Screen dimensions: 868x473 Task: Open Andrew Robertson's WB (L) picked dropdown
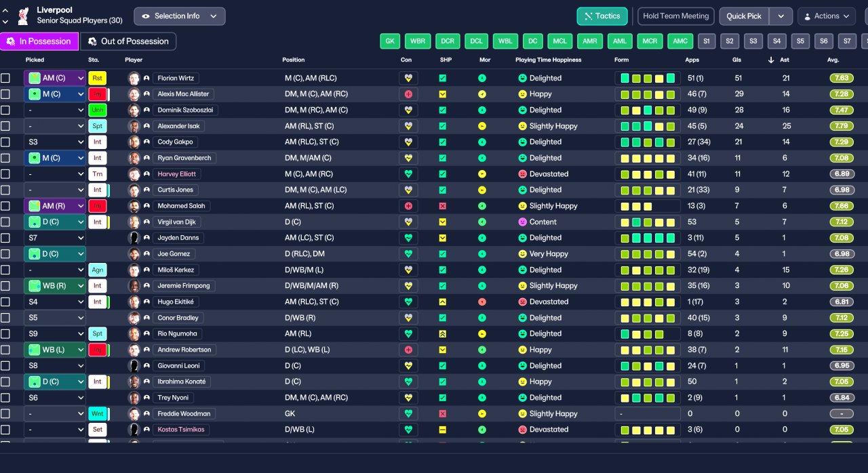click(x=55, y=350)
